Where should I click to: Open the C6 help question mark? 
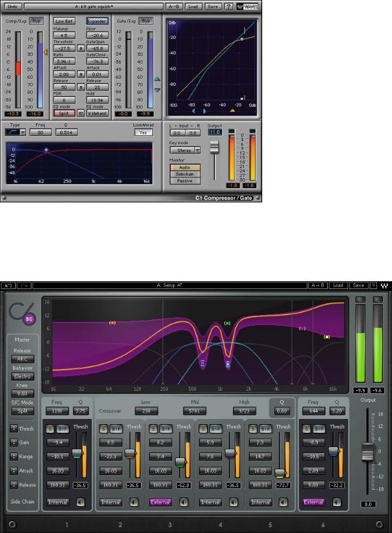373,286
